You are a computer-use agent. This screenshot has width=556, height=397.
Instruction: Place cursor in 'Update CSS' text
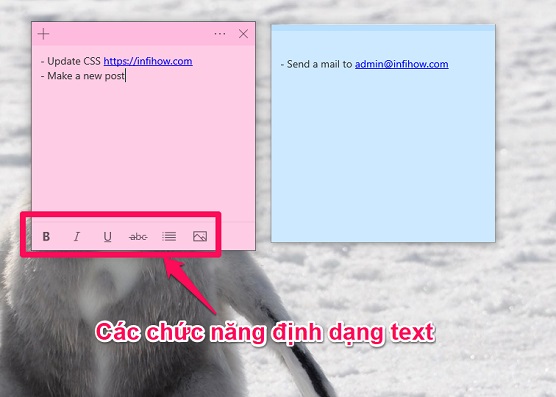pos(74,61)
